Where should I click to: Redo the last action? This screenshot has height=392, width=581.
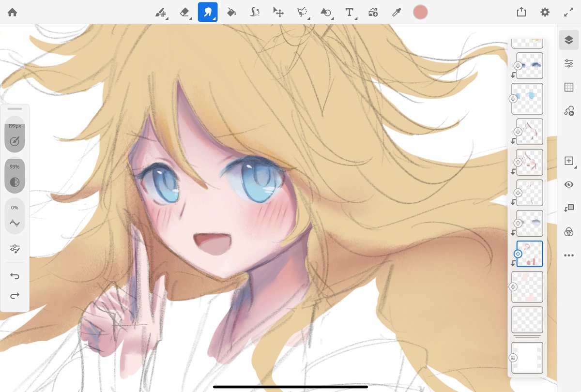coord(15,296)
